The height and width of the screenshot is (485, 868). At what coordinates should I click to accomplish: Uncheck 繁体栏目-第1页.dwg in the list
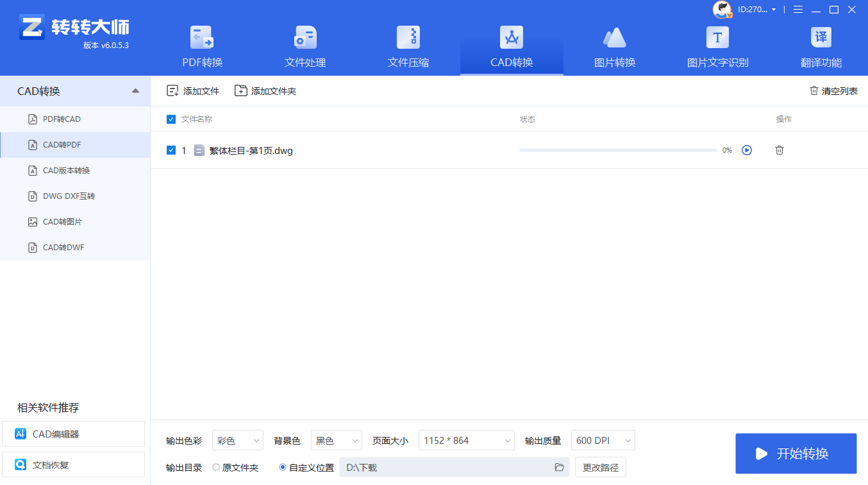(x=172, y=149)
